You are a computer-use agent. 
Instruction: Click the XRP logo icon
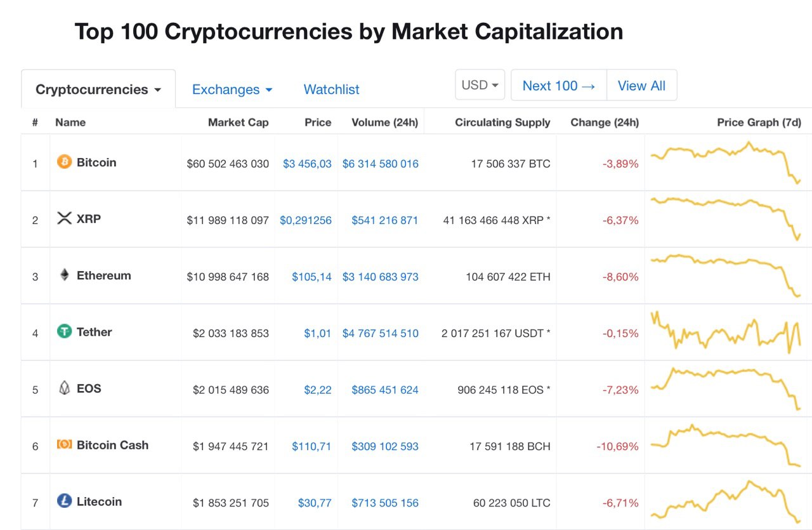click(x=64, y=218)
